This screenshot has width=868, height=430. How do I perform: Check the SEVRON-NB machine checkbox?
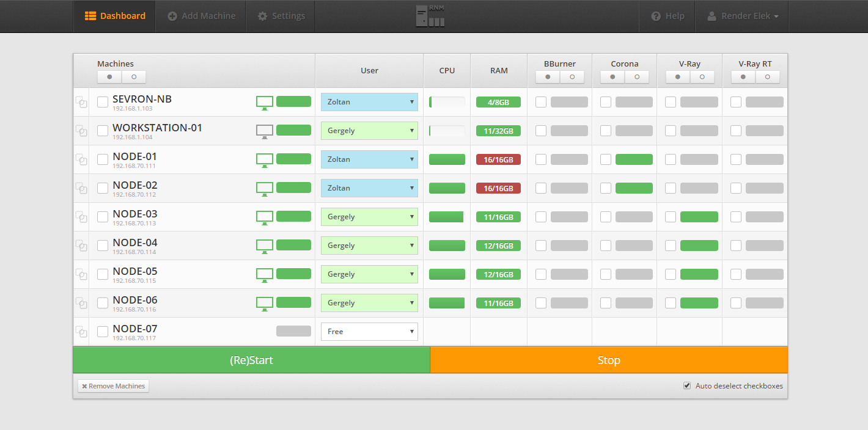click(103, 102)
